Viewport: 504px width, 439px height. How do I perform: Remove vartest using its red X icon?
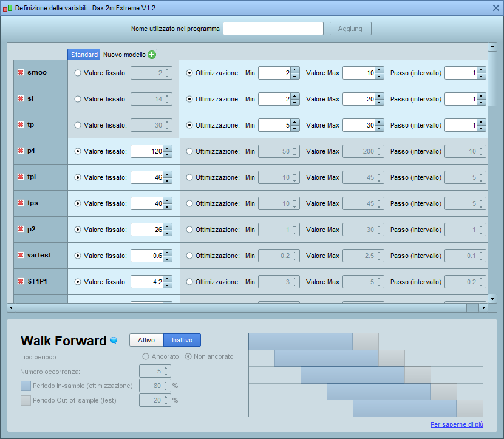(21, 255)
